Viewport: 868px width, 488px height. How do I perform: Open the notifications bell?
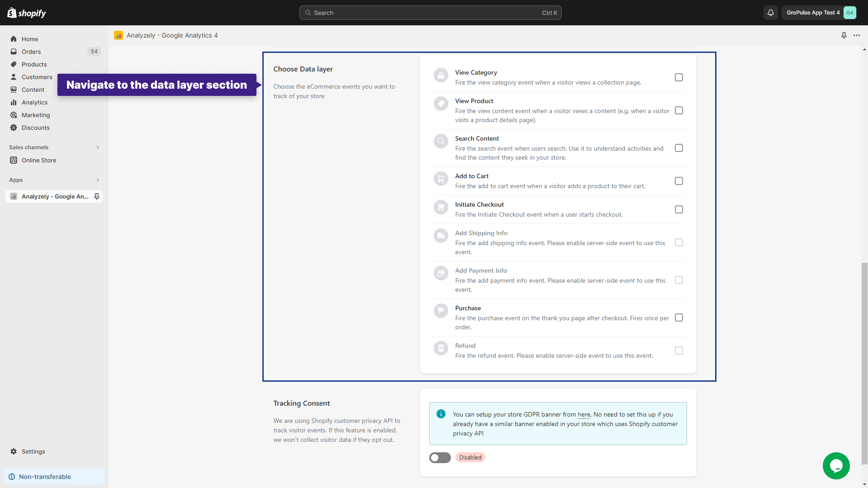pos(771,13)
